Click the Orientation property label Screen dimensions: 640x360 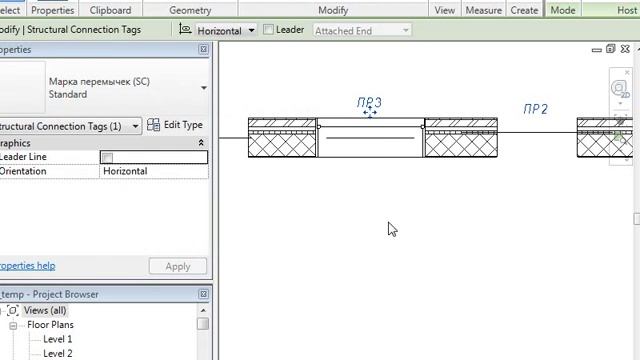pyautogui.click(x=23, y=171)
